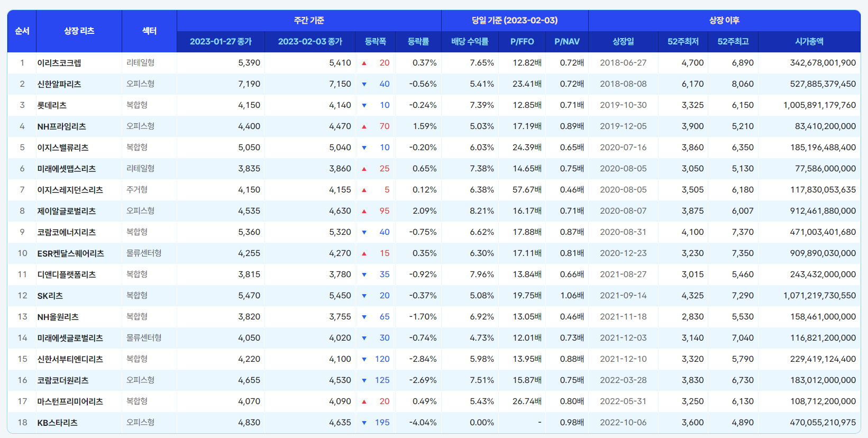Click the P/NAV column header
Viewport: 868px width, 438px height.
click(567, 42)
